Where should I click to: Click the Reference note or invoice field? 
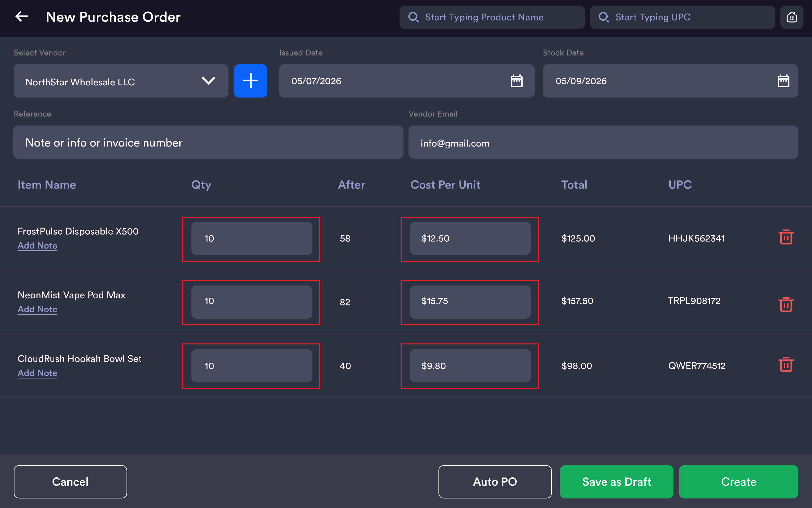208,142
